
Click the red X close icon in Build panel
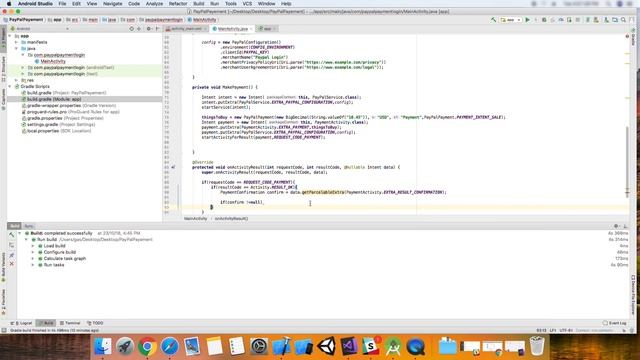[x=11, y=264]
